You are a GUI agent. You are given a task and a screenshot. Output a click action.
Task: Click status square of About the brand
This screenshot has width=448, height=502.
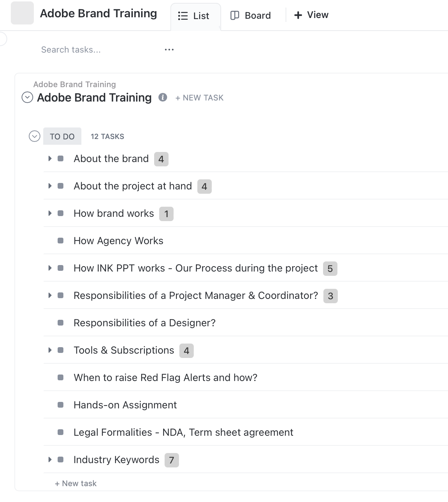61,158
